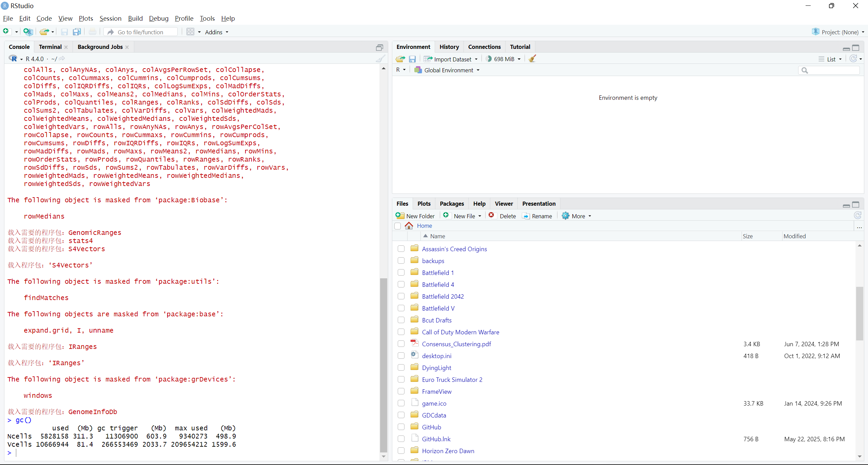Refresh the Files pane listing
The image size is (868, 465).
point(857,216)
